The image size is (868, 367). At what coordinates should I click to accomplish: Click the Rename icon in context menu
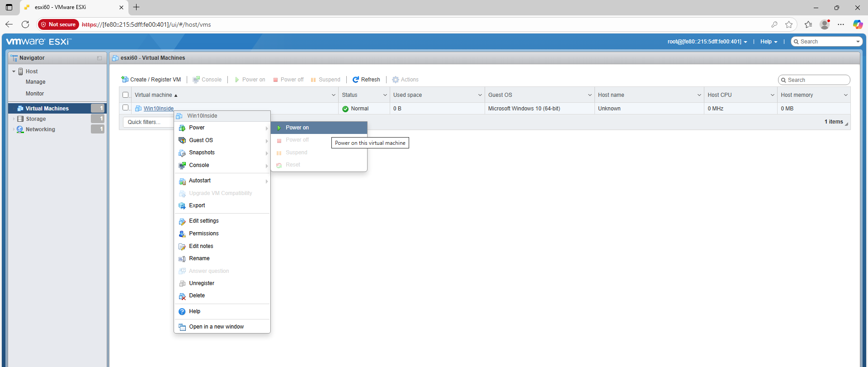(182, 259)
